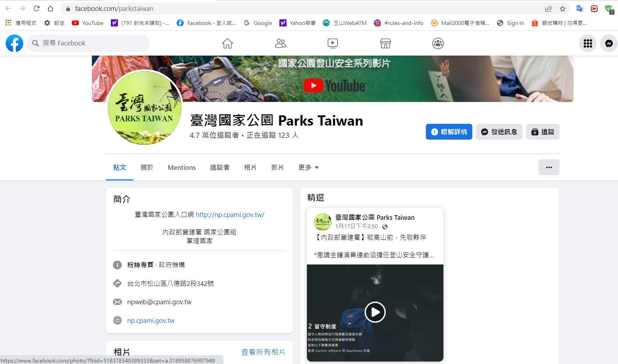Open the Watch video icon
This screenshot has width=618, height=364.
(333, 43)
